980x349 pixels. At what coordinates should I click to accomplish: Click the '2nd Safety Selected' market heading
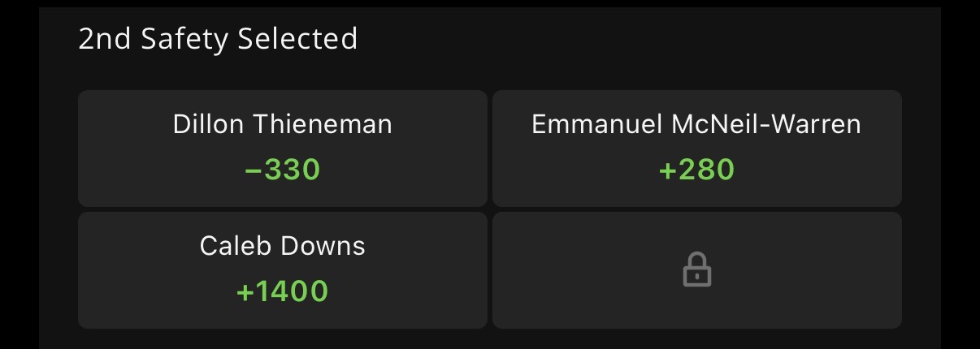pyautogui.click(x=218, y=38)
